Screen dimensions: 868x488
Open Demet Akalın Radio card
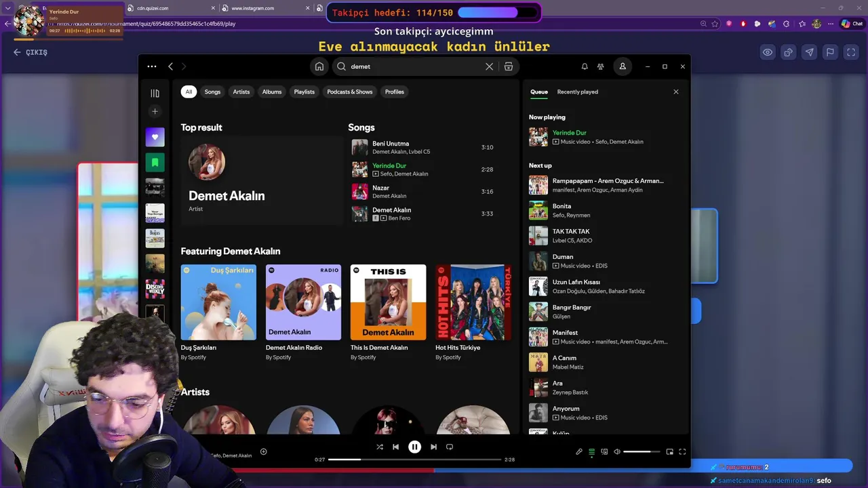[303, 312]
